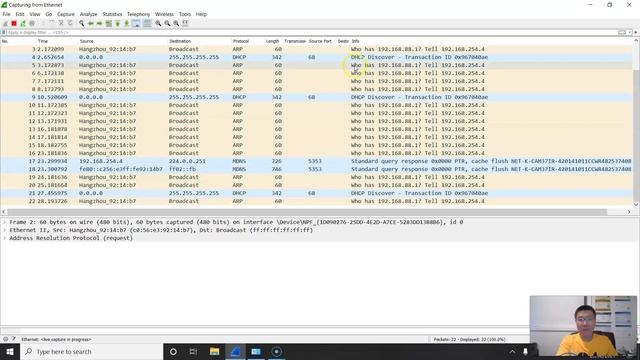Go forward to next packet with the right arrow
The width and height of the screenshot is (640, 360).
tap(99, 24)
